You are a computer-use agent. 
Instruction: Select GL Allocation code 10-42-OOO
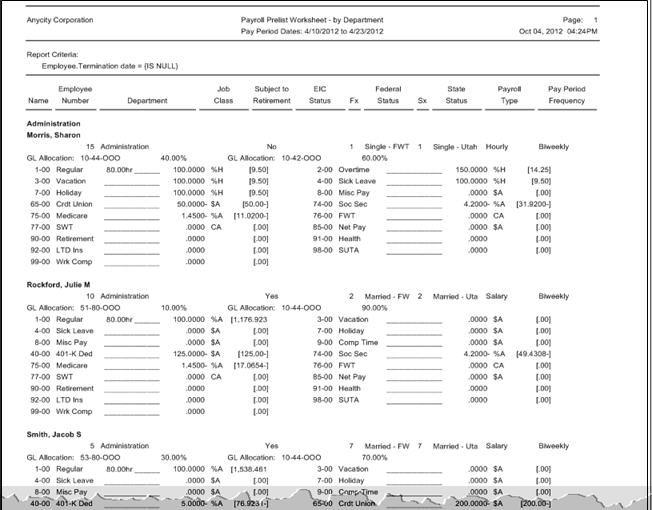[301, 158]
